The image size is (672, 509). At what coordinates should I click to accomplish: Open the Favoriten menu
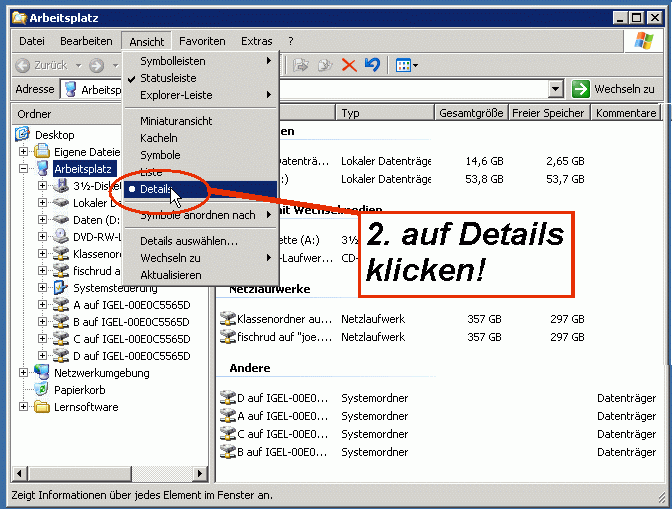(x=202, y=41)
